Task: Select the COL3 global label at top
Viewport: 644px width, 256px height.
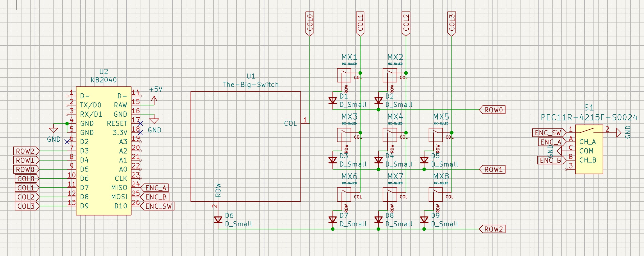Action: [452, 24]
